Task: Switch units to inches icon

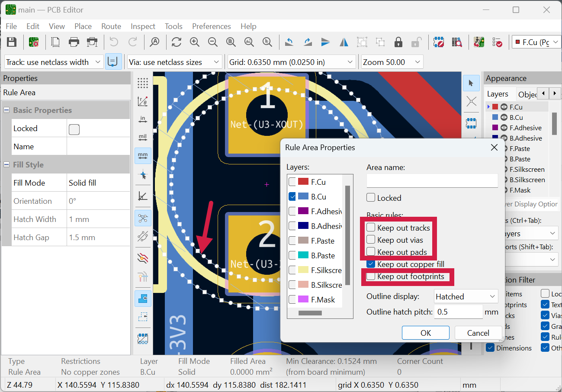Action: coord(143,119)
